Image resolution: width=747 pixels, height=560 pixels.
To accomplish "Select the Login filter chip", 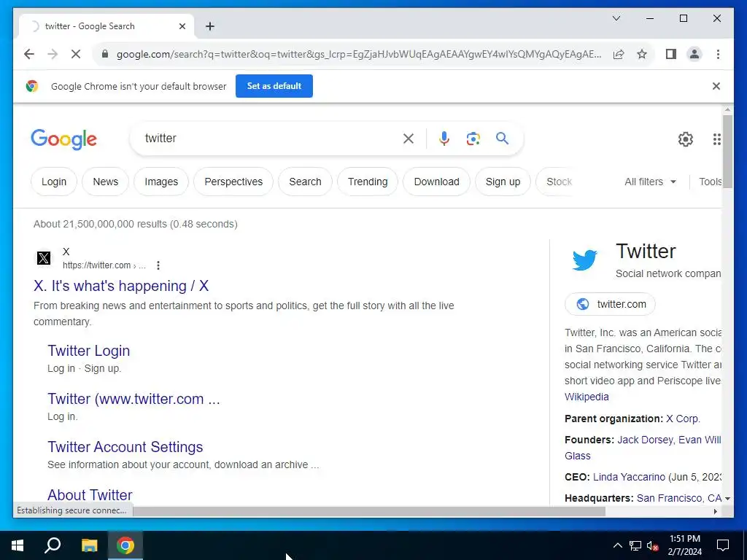I will [54, 182].
